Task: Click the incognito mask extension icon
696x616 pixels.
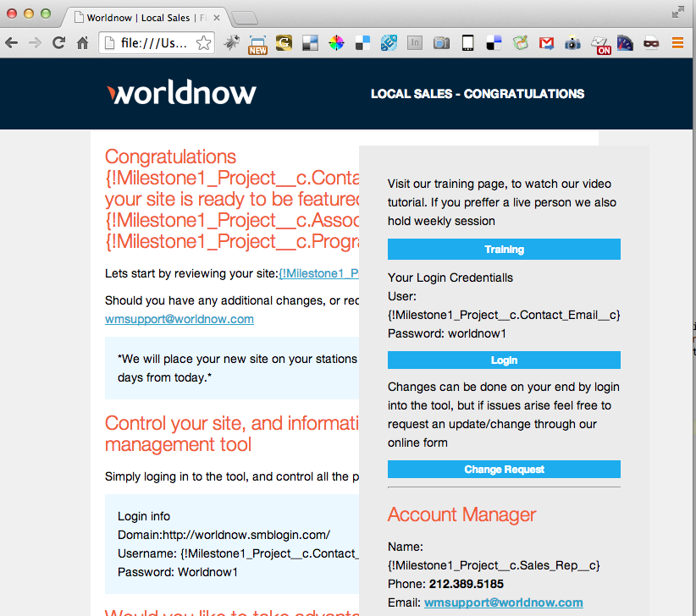Action: point(651,43)
